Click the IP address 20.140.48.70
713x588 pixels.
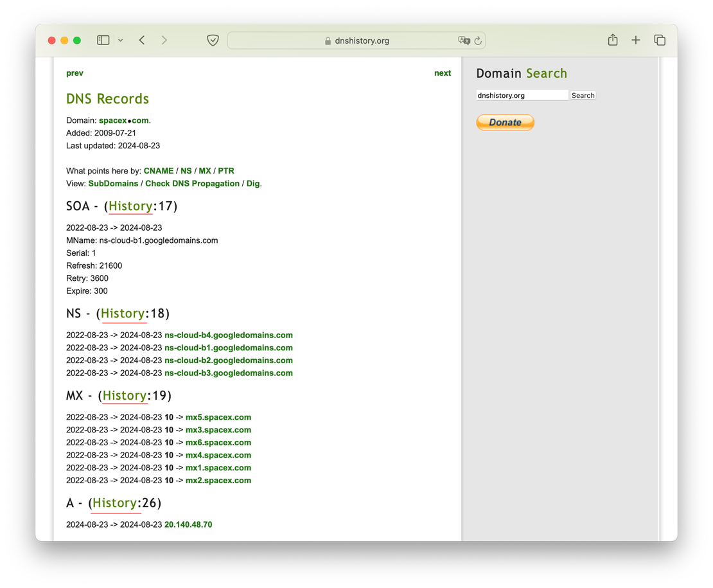coord(188,524)
